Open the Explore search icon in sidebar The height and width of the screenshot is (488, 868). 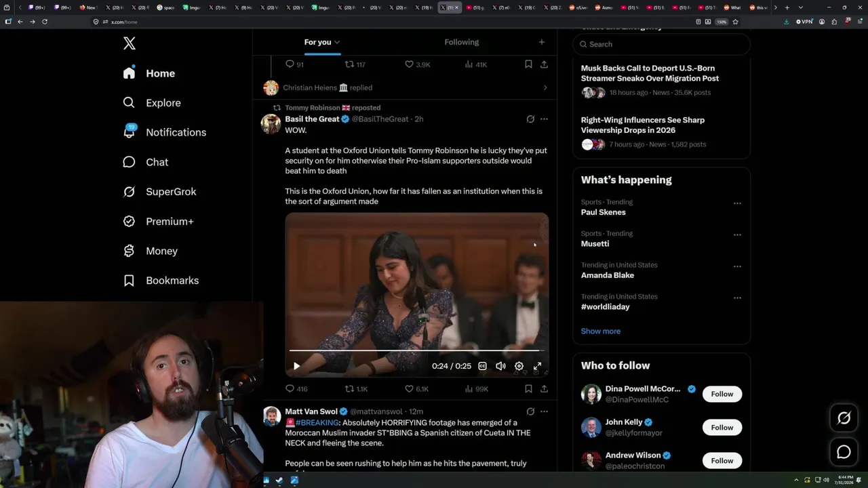click(x=129, y=103)
